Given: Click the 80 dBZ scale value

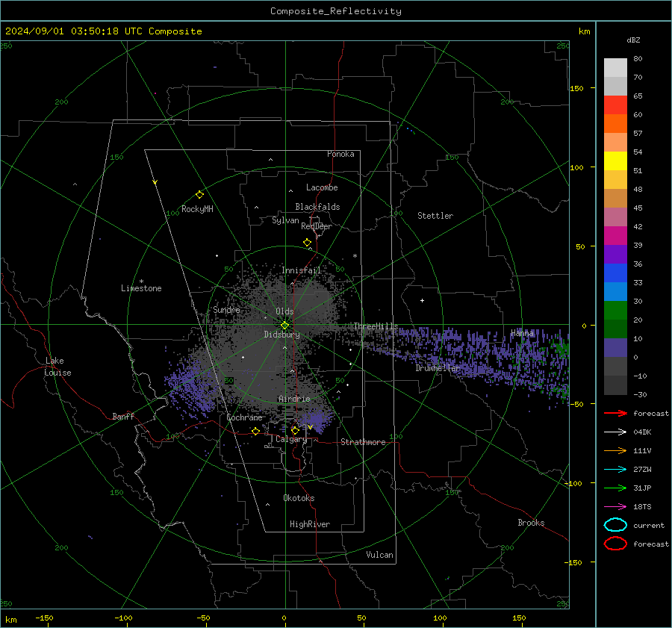Looking at the screenshot, I should pyautogui.click(x=638, y=58).
